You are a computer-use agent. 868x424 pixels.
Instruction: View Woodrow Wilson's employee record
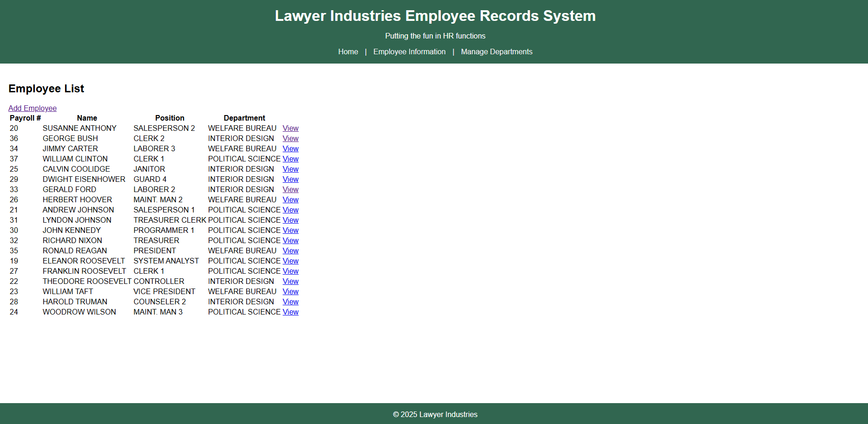click(290, 312)
